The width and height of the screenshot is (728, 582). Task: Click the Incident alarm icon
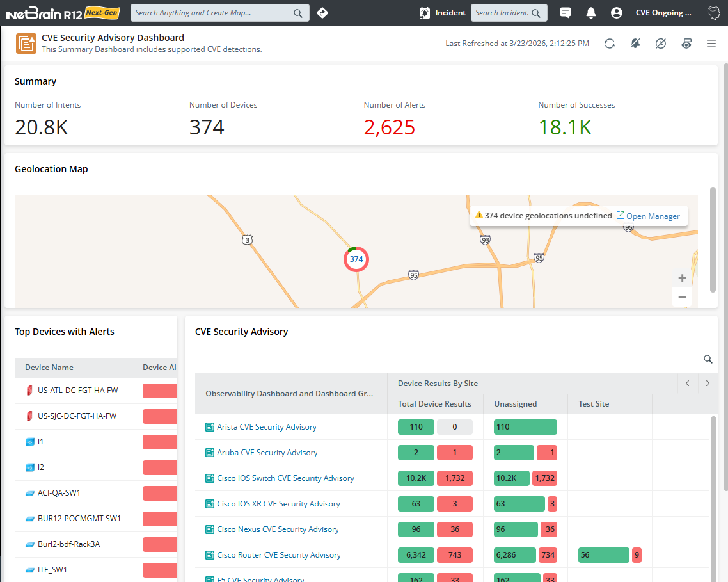(424, 13)
